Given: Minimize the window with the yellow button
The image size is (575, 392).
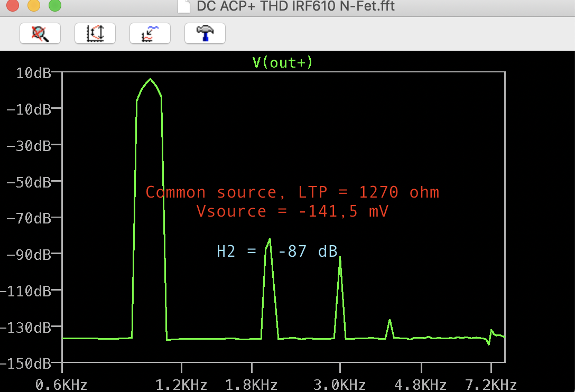Looking at the screenshot, I should pyautogui.click(x=34, y=5).
